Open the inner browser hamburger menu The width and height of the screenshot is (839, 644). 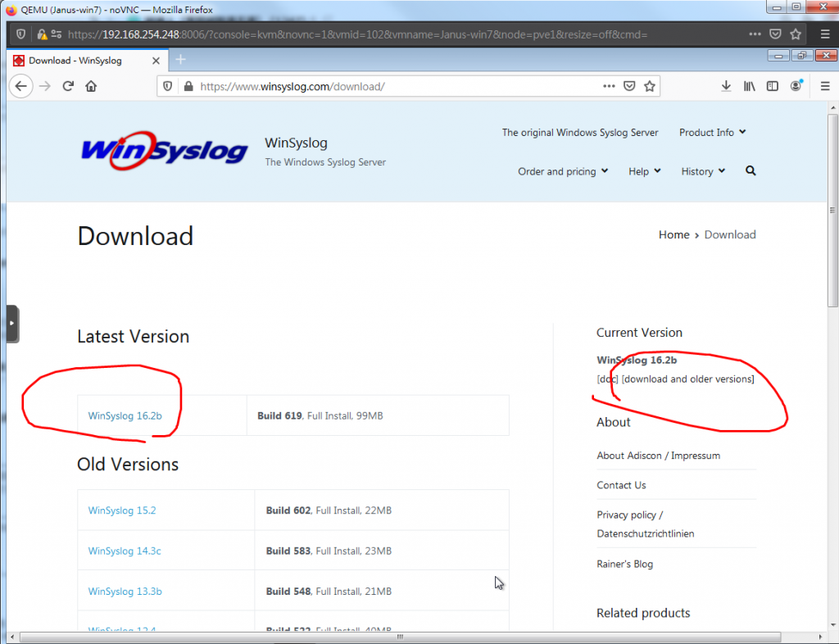point(825,86)
